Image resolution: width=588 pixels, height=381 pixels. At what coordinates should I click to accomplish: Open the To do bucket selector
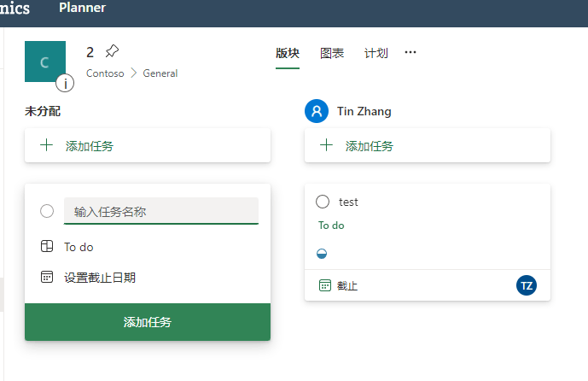tap(67, 247)
